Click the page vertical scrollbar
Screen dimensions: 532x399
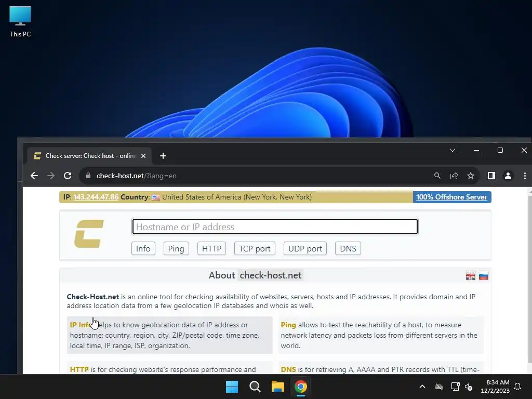coord(529,280)
